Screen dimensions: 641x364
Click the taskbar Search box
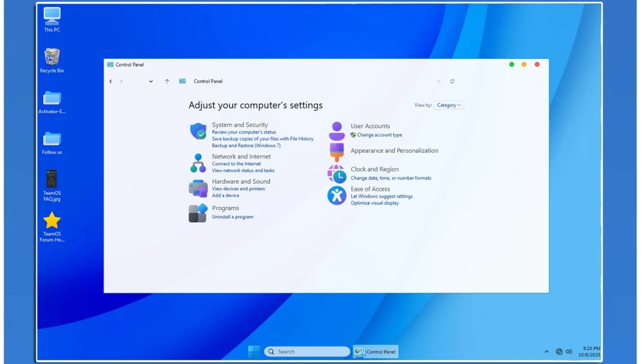[307, 351]
